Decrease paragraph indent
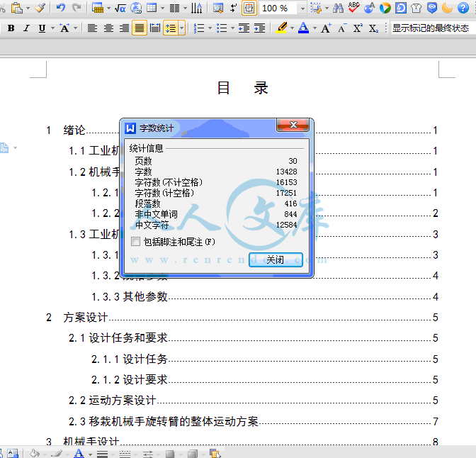The height and width of the screenshot is (458, 476). coord(244,28)
